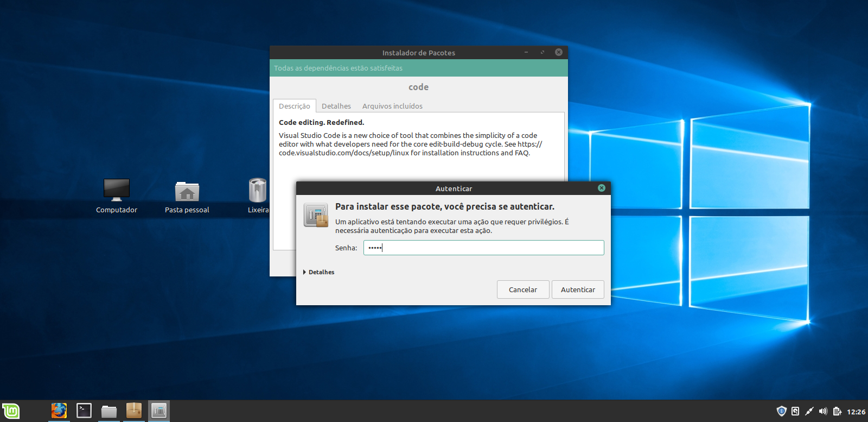Click the Visual Studio Code description paragraph
This screenshot has width=868, height=422.
coord(411,144)
